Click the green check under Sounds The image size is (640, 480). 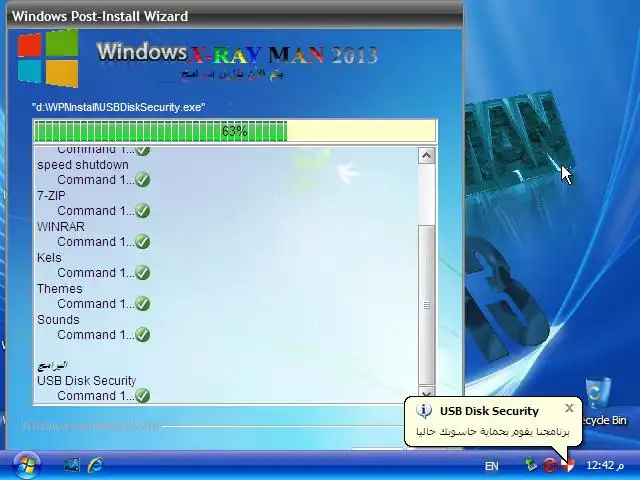tap(142, 335)
